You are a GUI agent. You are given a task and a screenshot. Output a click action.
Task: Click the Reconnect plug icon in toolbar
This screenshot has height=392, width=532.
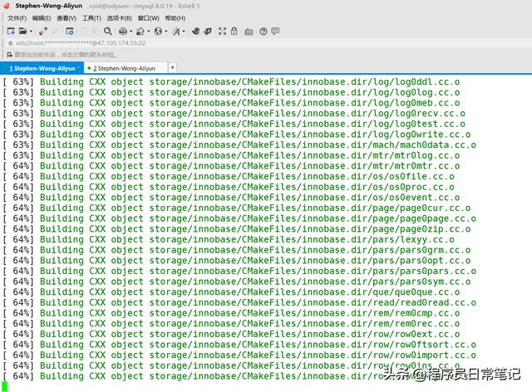pos(42,32)
